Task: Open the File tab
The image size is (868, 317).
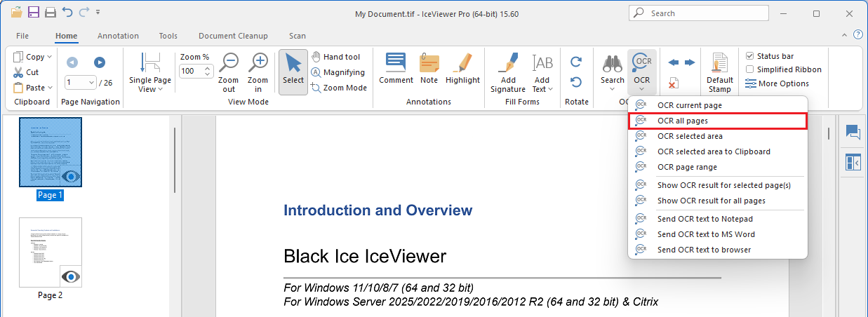Action: point(22,36)
